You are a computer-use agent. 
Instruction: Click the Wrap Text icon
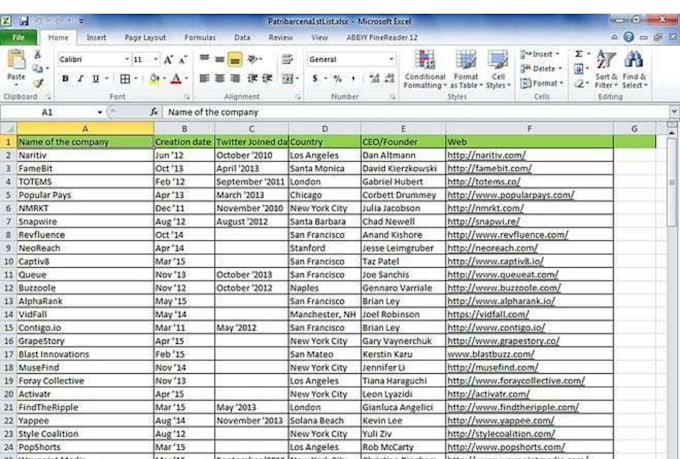287,59
